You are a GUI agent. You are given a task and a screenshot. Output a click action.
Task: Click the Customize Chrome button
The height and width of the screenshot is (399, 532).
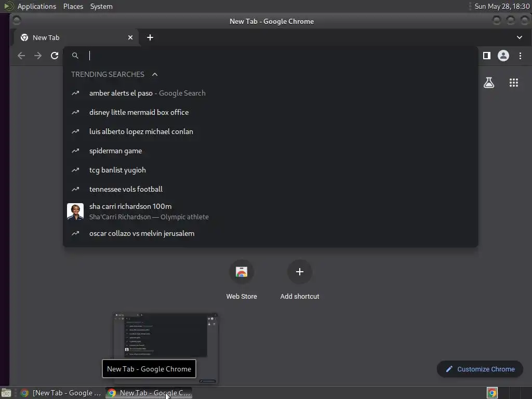480,369
